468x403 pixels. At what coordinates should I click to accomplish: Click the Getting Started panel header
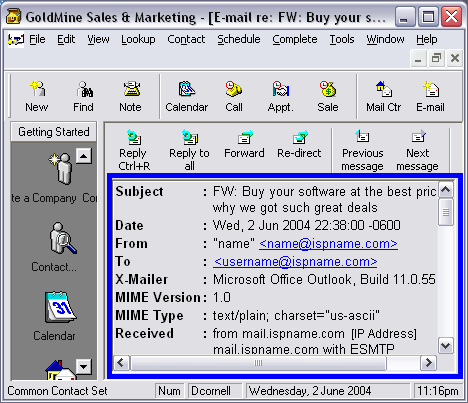[x=54, y=132]
